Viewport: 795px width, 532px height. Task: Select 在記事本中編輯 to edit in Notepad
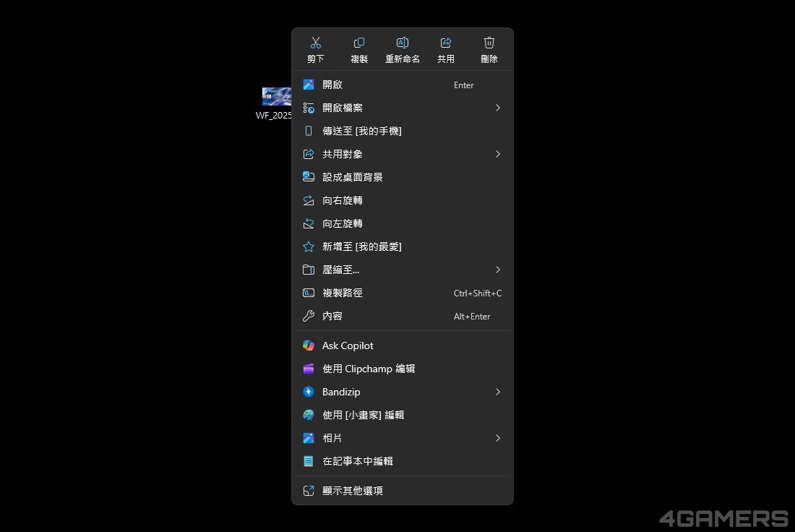(x=358, y=461)
